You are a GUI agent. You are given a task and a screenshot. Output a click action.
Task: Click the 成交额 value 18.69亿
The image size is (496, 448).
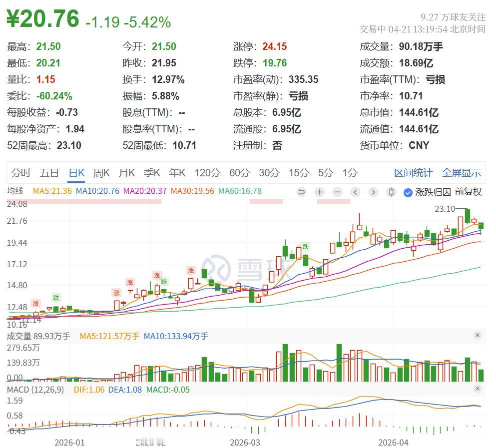pyautogui.click(x=416, y=63)
